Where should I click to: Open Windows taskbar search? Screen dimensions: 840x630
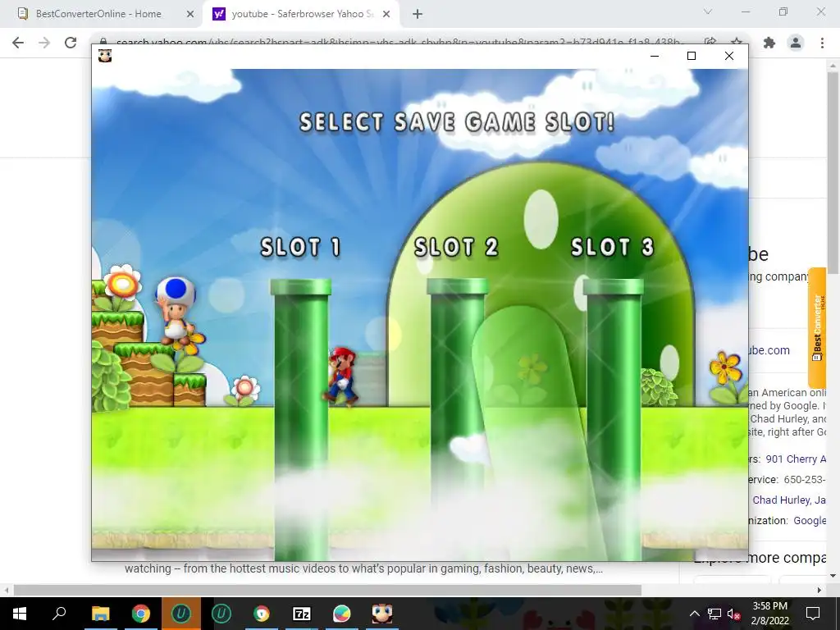pos(59,614)
